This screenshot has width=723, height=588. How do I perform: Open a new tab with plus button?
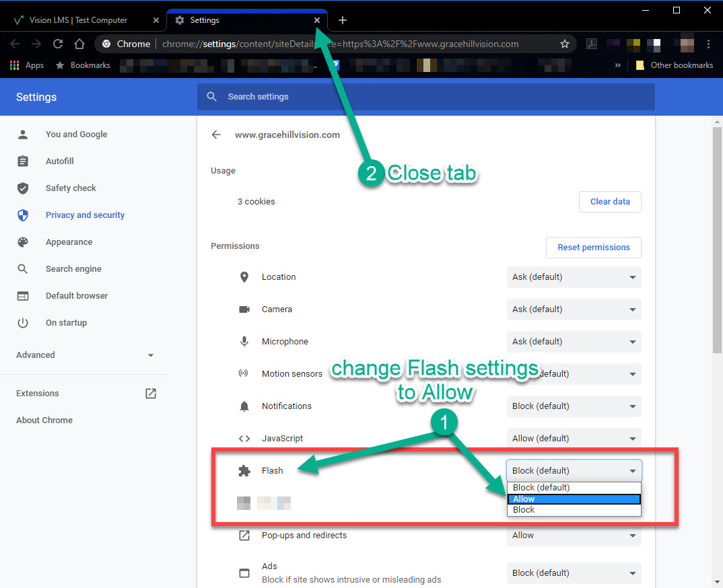click(x=342, y=20)
